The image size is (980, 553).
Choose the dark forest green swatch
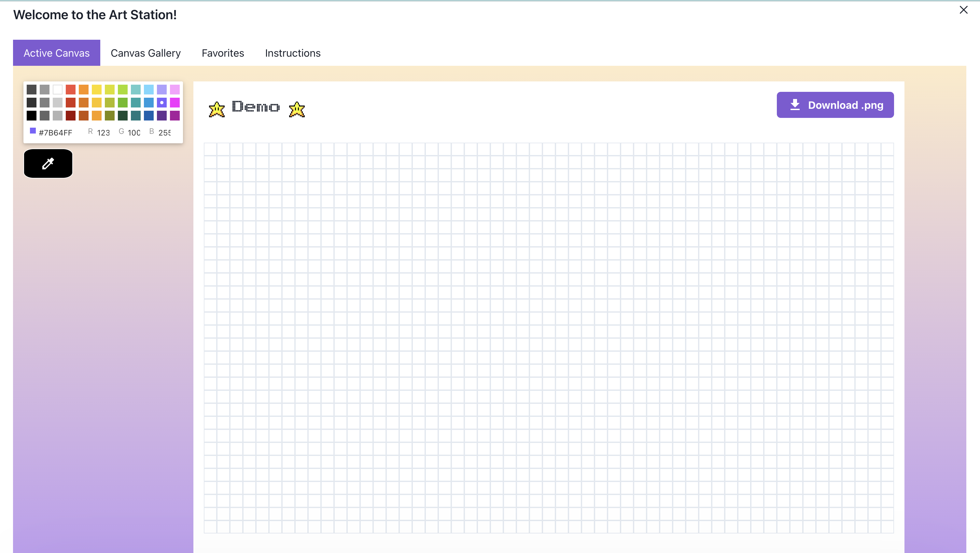(x=122, y=115)
